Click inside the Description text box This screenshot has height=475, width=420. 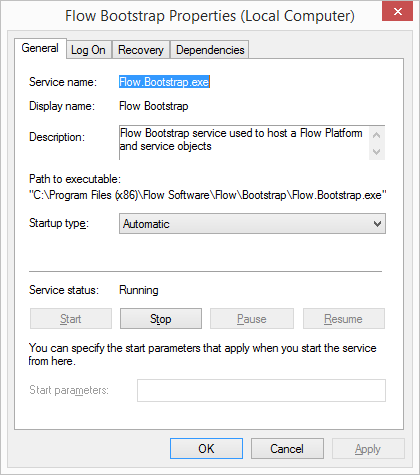(x=244, y=143)
